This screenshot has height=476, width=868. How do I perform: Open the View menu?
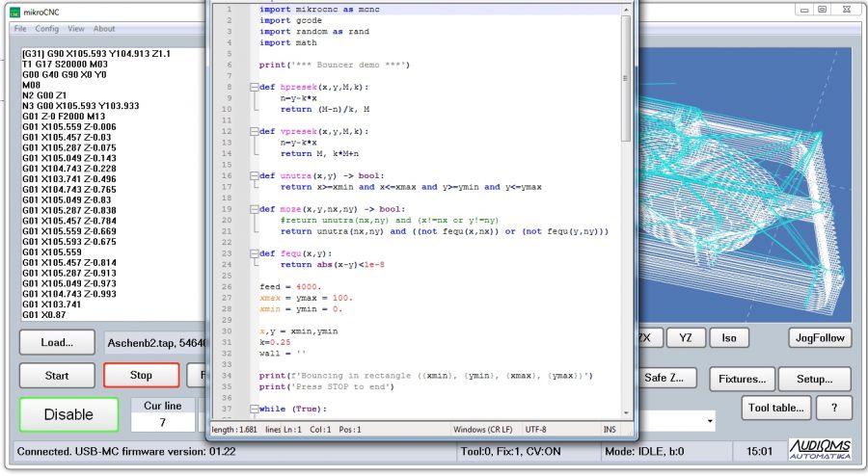[76, 29]
